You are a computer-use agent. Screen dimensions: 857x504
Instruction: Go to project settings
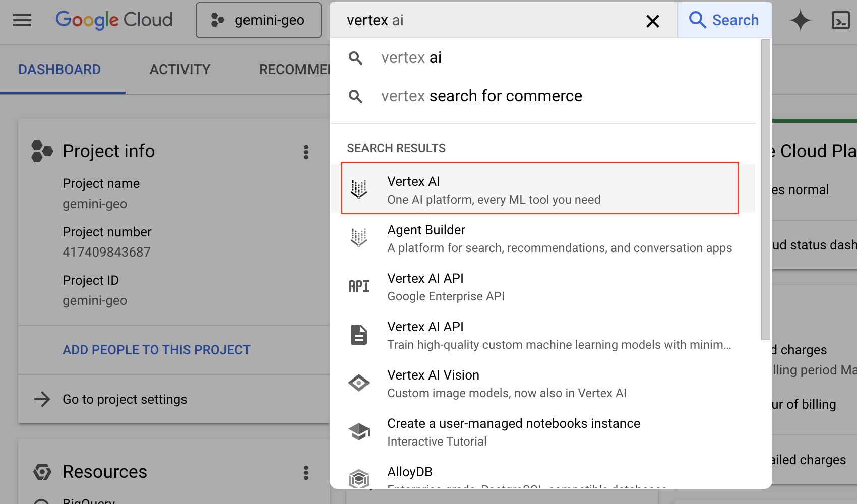(x=124, y=399)
